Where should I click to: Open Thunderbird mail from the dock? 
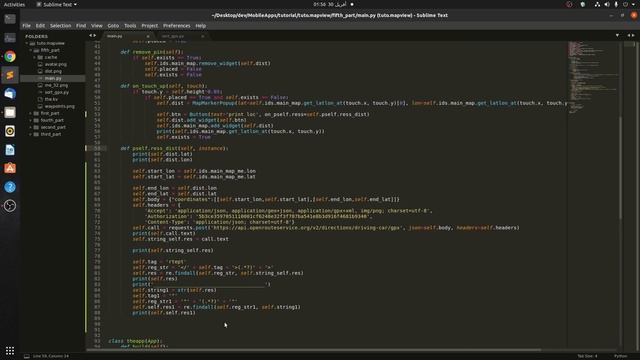(10, 93)
